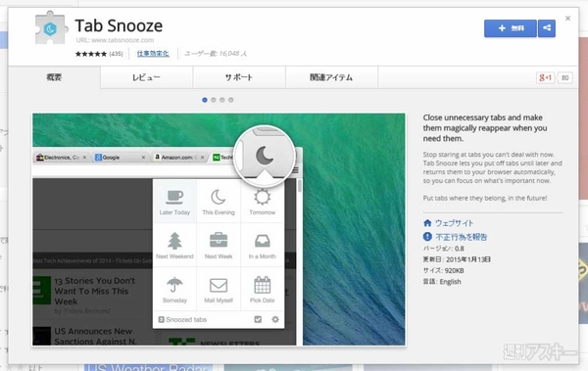Image resolution: width=588 pixels, height=371 pixels.
Task: Click the Pick Date calendar icon
Action: pyautogui.click(x=262, y=285)
